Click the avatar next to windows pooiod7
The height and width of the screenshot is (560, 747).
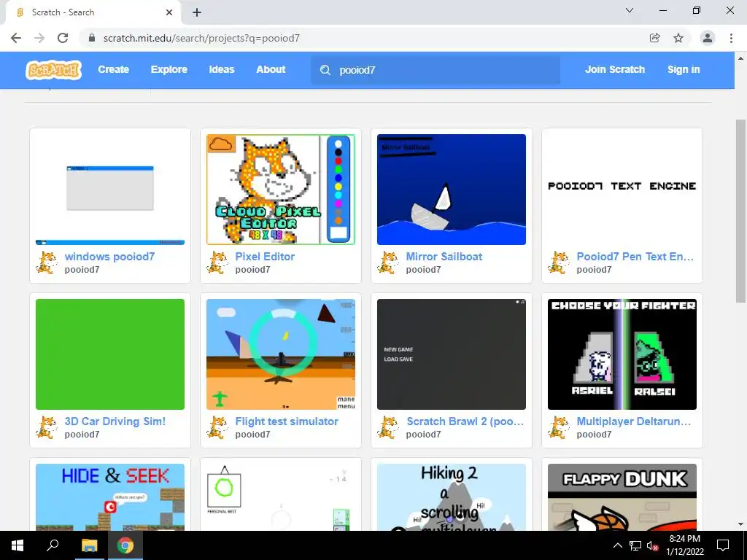pos(47,262)
